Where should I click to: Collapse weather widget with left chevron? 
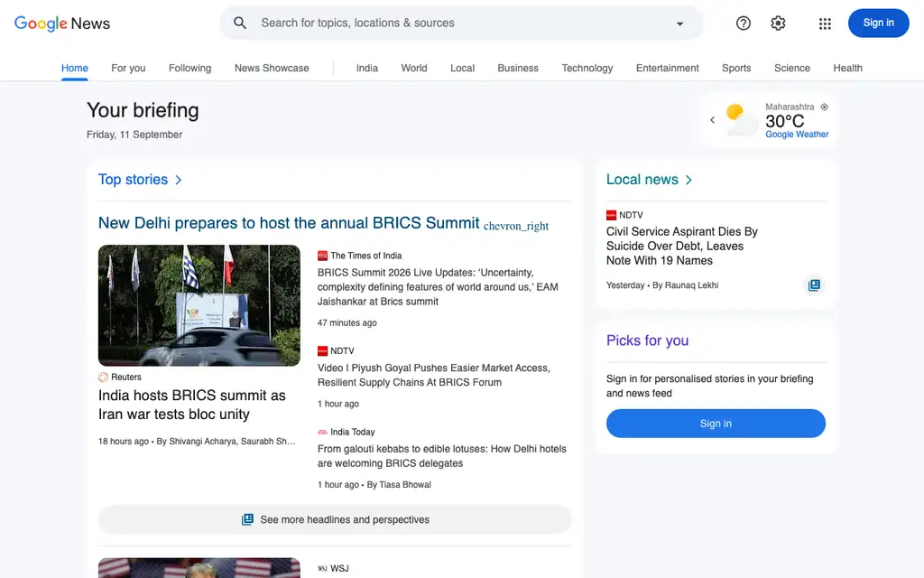click(x=712, y=120)
